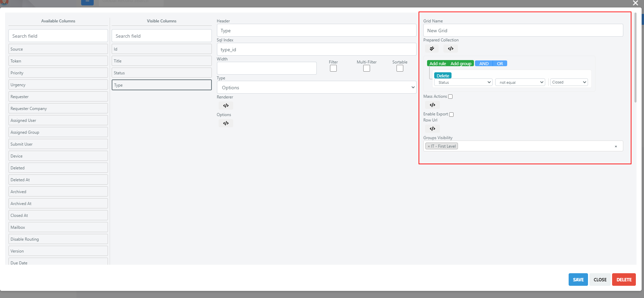The height and width of the screenshot is (298, 644).
Task: Open the Options code editor icon
Action: coord(226,123)
